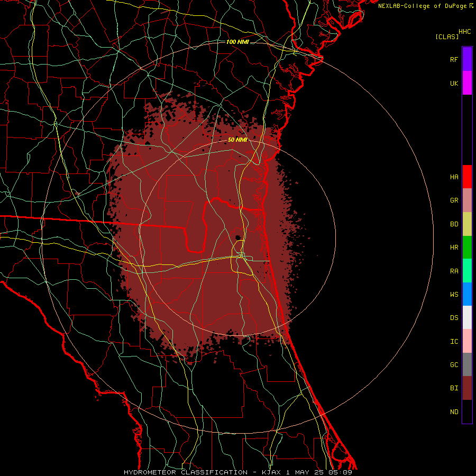This screenshot has width=476, height=476.
Task: Click the 05:09 timestamp
Action: [x=340, y=472]
